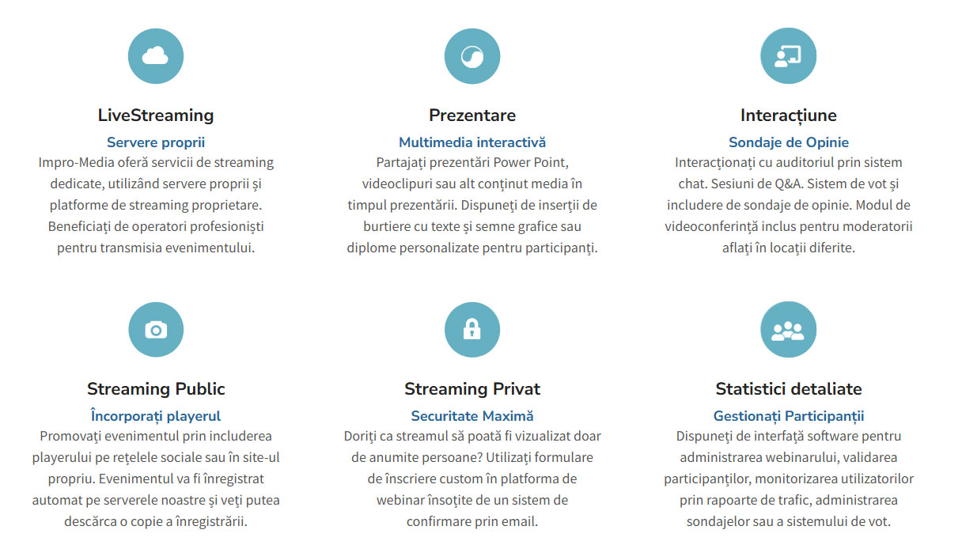Select the Streaming Privat heading
This screenshot has height=560, width=962.
point(472,389)
